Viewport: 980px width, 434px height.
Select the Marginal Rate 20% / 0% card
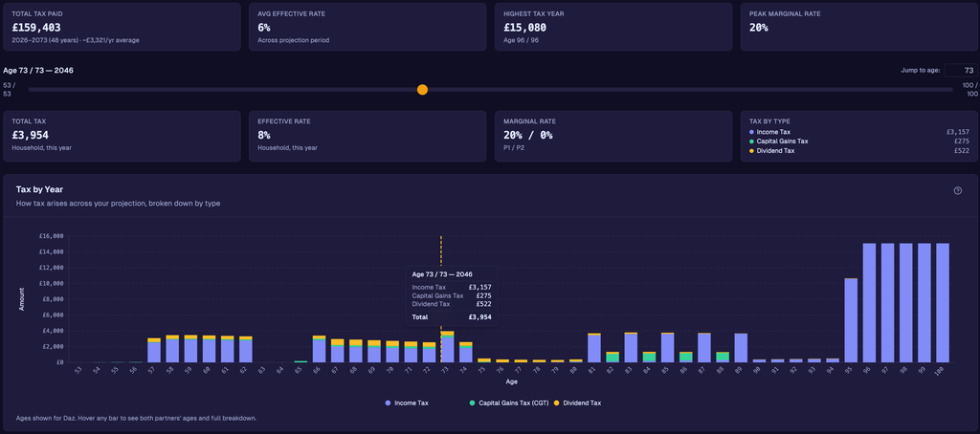(x=612, y=134)
